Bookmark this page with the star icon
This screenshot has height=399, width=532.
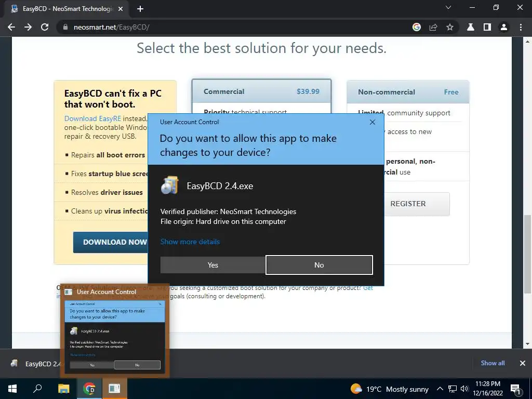pos(450,27)
